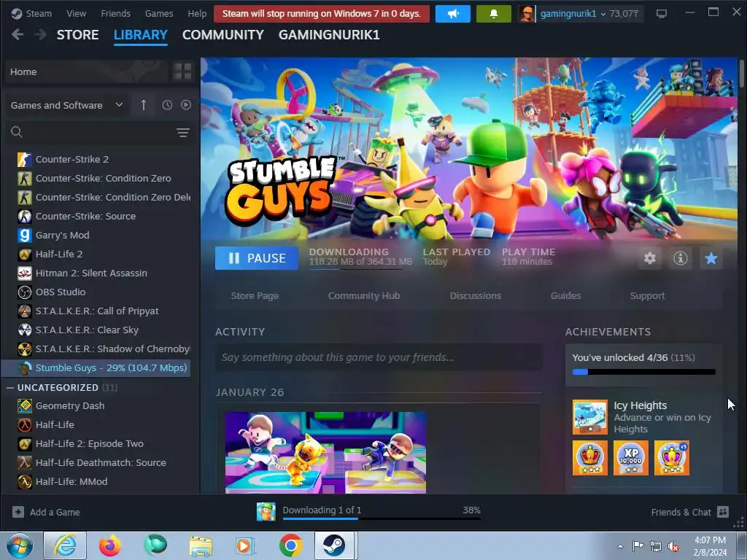
Task: Click the Home button in library sidebar
Action: [88, 72]
